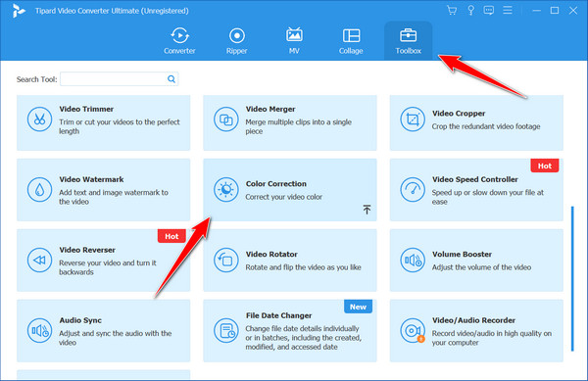Click the Search Tool text field

[x=113, y=79]
